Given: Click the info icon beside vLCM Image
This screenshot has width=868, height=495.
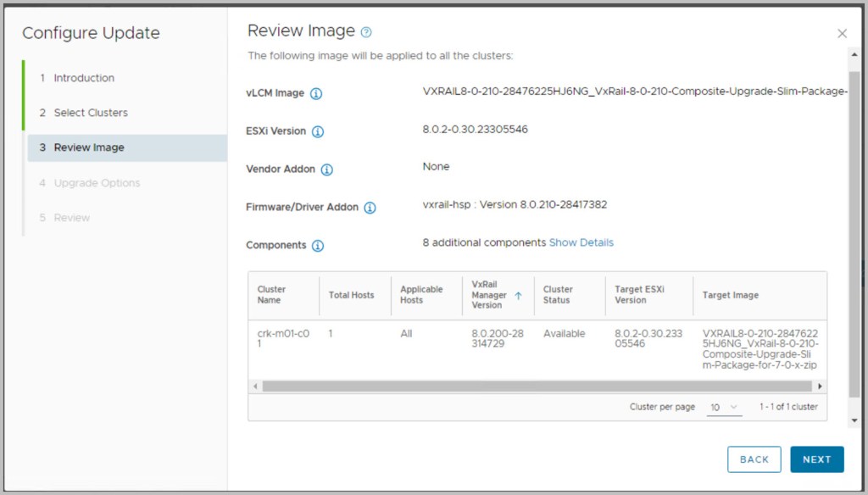Looking at the screenshot, I should (x=316, y=93).
